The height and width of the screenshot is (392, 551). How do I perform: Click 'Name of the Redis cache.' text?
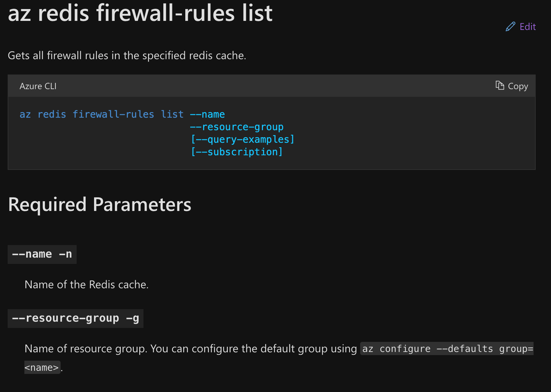click(x=86, y=285)
